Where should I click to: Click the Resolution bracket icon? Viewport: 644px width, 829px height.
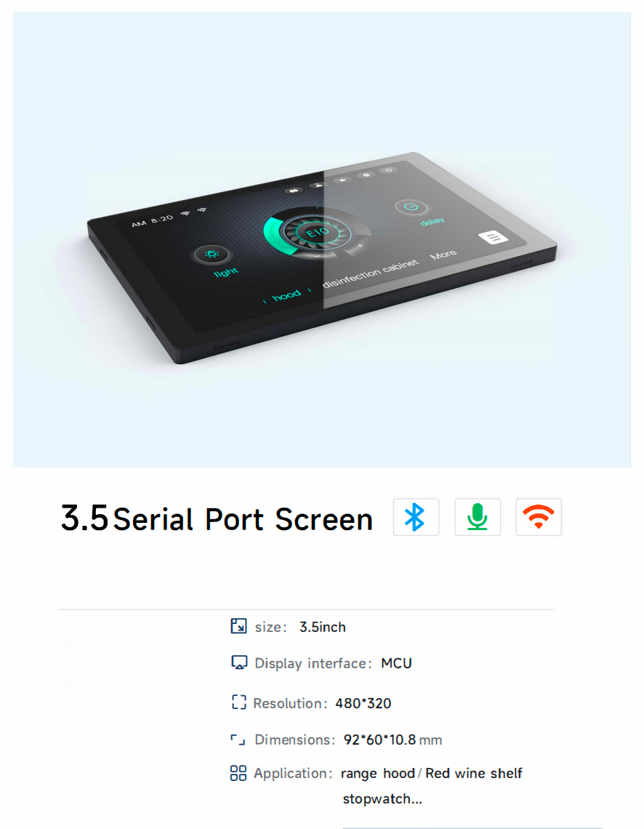(239, 702)
